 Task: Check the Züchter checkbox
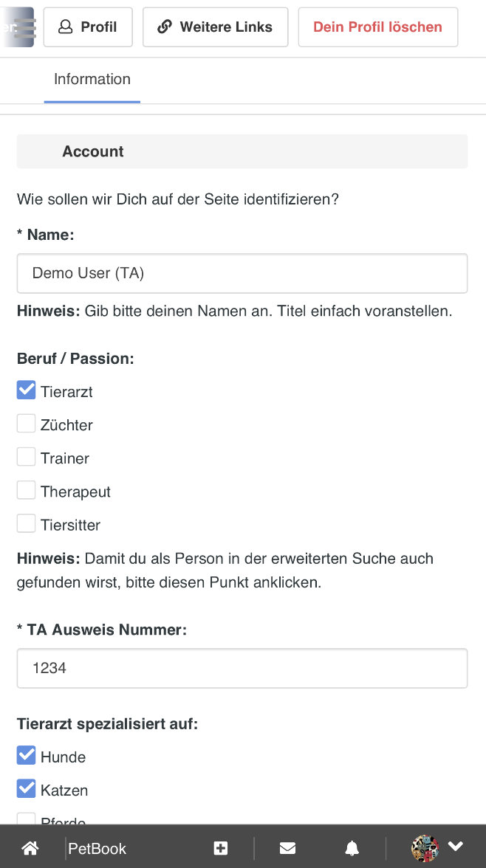26,424
